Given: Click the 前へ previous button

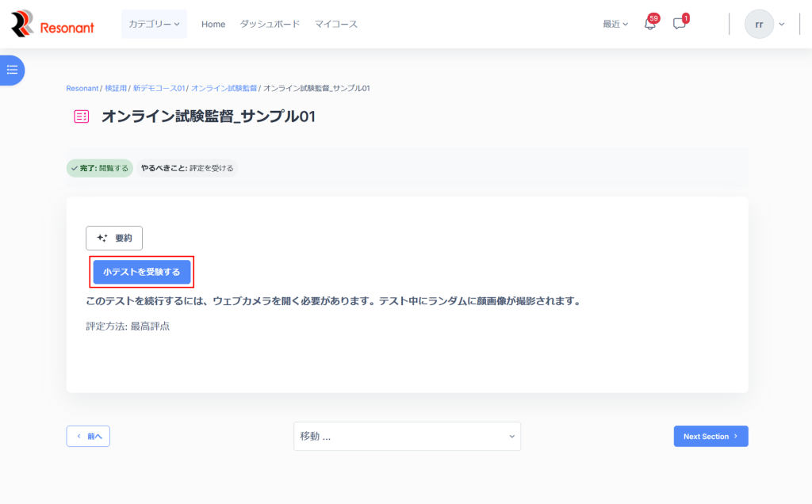Looking at the screenshot, I should coord(88,437).
